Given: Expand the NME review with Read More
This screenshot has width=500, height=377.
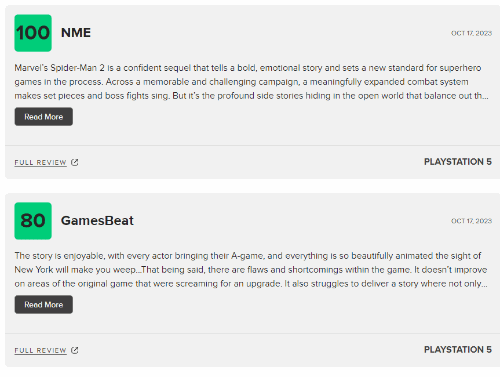Looking at the screenshot, I should point(44,117).
